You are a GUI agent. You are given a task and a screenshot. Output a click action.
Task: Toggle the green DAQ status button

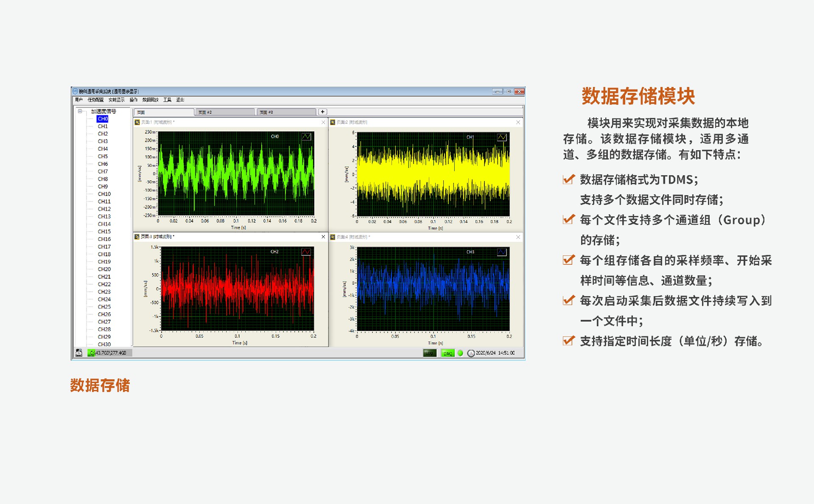pos(447,353)
